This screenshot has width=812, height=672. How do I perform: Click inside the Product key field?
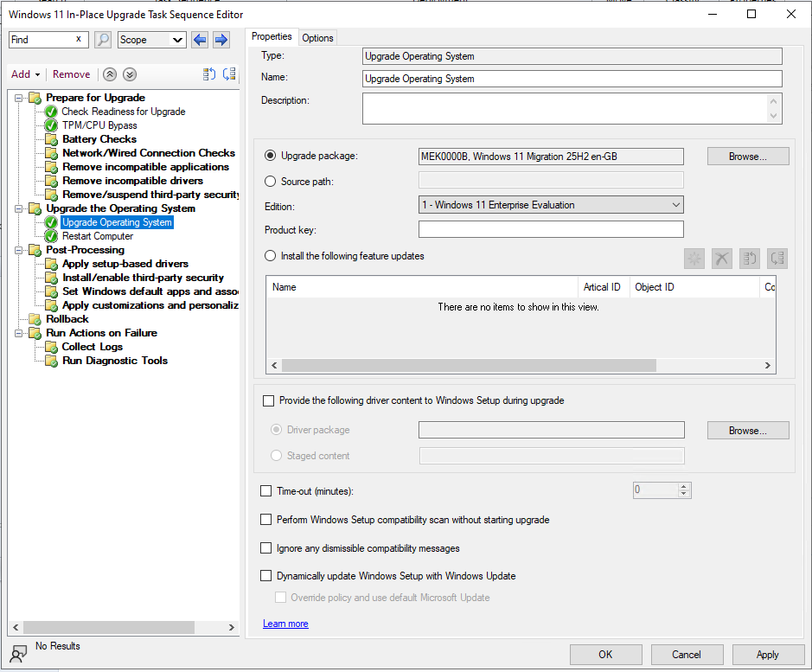pyautogui.click(x=551, y=229)
